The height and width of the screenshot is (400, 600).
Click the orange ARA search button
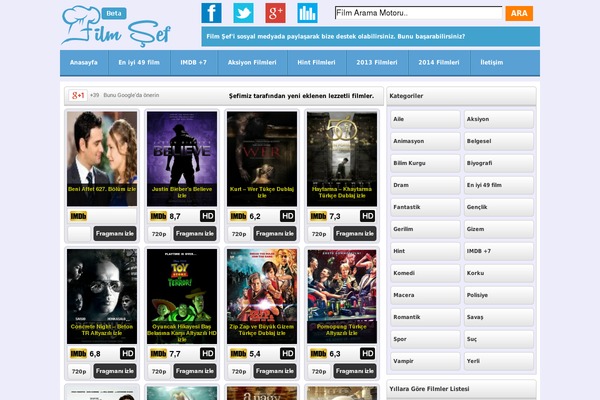coord(519,13)
